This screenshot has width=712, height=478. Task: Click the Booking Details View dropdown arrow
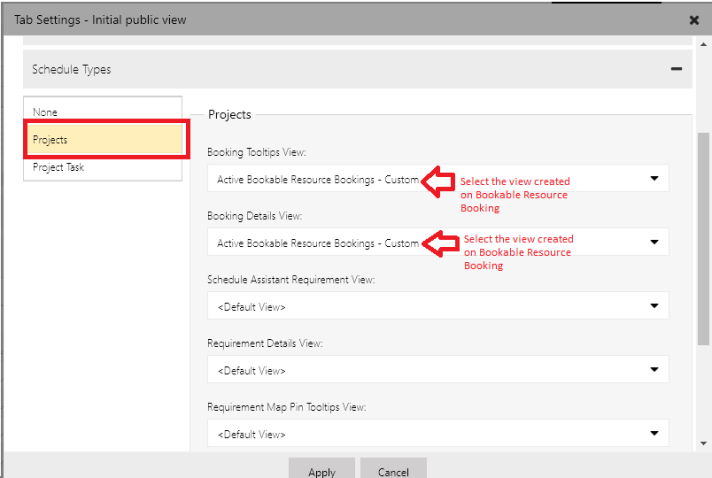pos(654,242)
